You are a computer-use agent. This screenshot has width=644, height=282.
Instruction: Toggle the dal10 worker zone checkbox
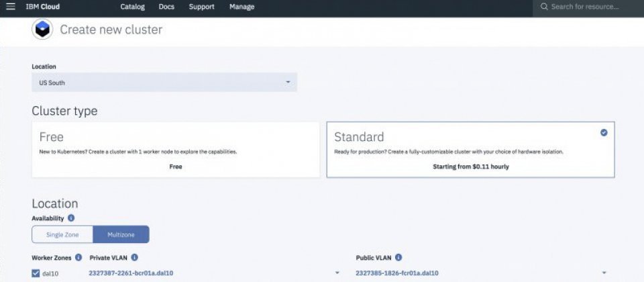click(x=36, y=273)
